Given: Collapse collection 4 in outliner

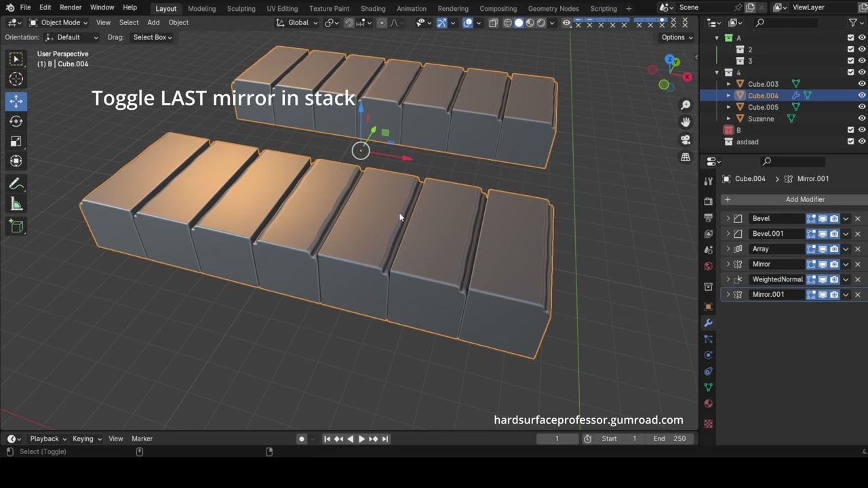Looking at the screenshot, I should point(717,73).
